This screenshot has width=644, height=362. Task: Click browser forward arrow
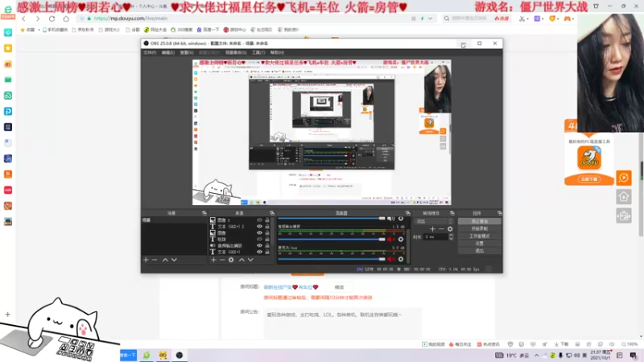pos(38,19)
